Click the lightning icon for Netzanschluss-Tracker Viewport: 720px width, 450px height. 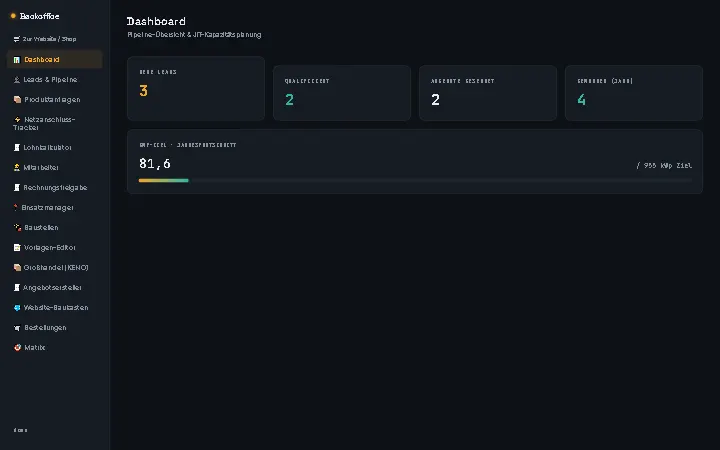17,119
